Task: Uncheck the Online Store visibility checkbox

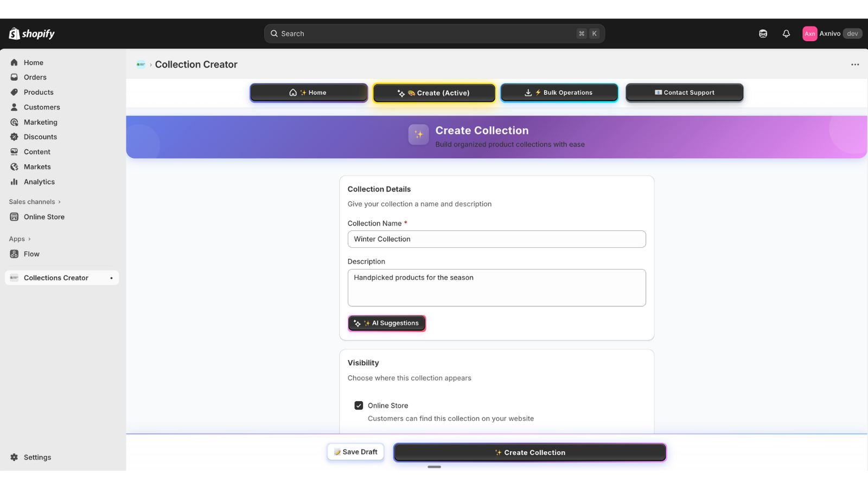Action: tap(359, 406)
